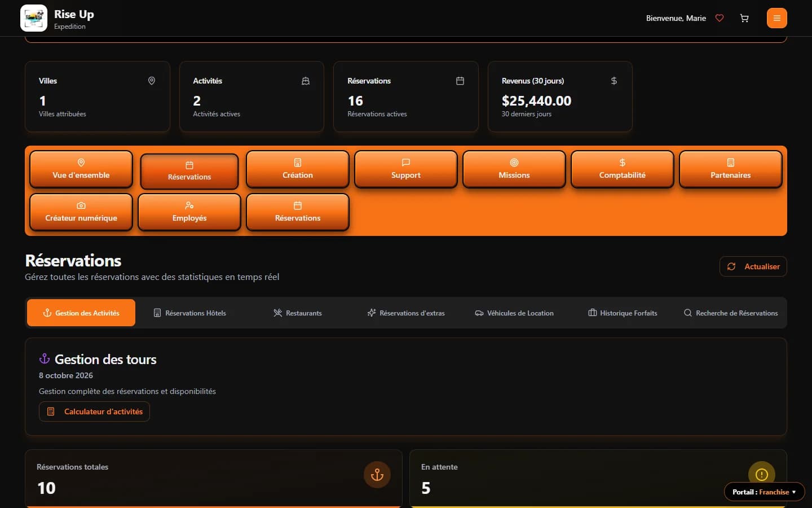Viewport: 812px width, 508px height.
Task: Click the Bienvenue, Marie greeting
Action: click(676, 18)
